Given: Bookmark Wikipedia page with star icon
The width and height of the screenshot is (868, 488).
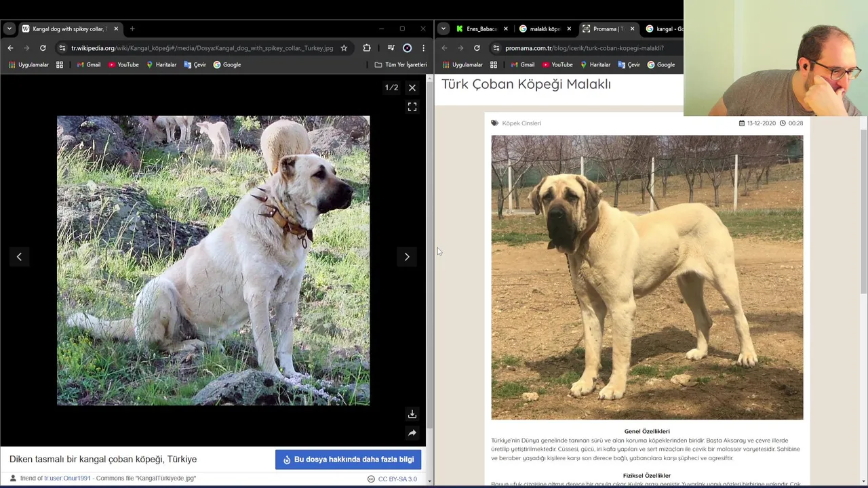Looking at the screenshot, I should 344,48.
